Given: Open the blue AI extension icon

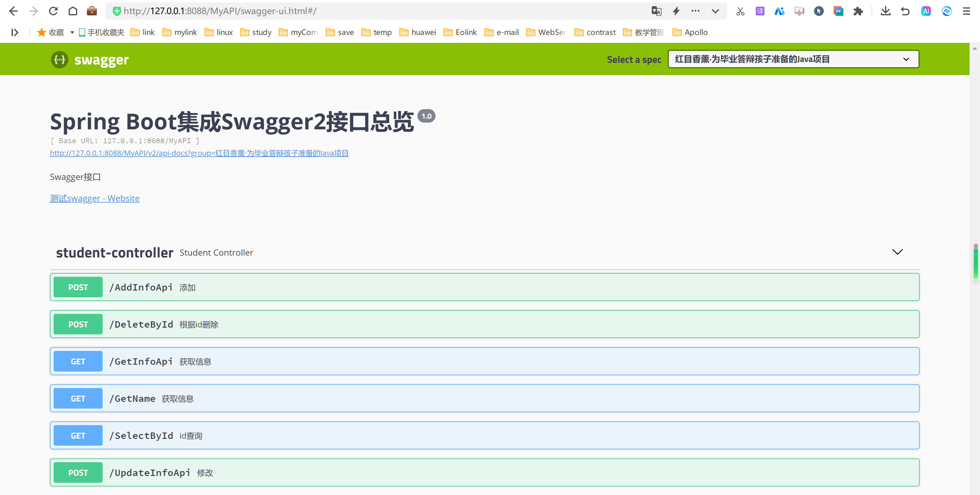Looking at the screenshot, I should click(x=779, y=11).
